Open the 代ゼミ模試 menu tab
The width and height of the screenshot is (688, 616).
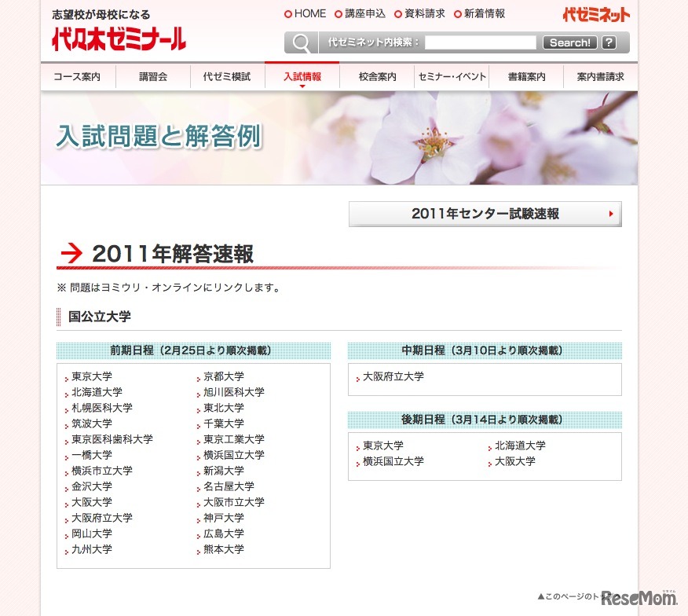(227, 77)
